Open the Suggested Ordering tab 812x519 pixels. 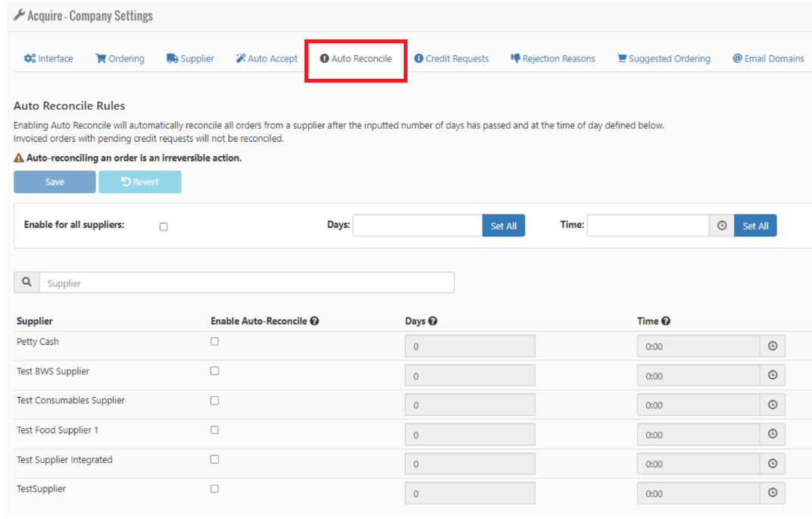pyautogui.click(x=664, y=58)
